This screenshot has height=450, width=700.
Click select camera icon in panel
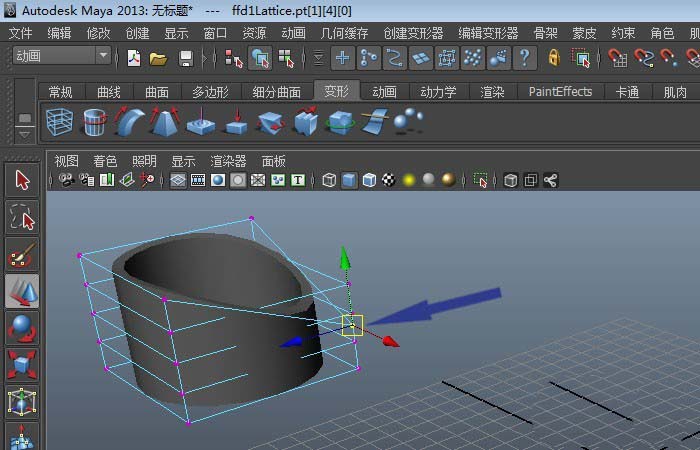pos(67,180)
